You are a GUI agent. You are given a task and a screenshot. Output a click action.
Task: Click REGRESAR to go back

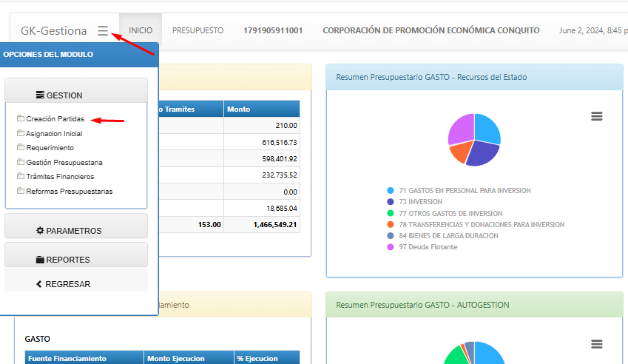(76, 280)
